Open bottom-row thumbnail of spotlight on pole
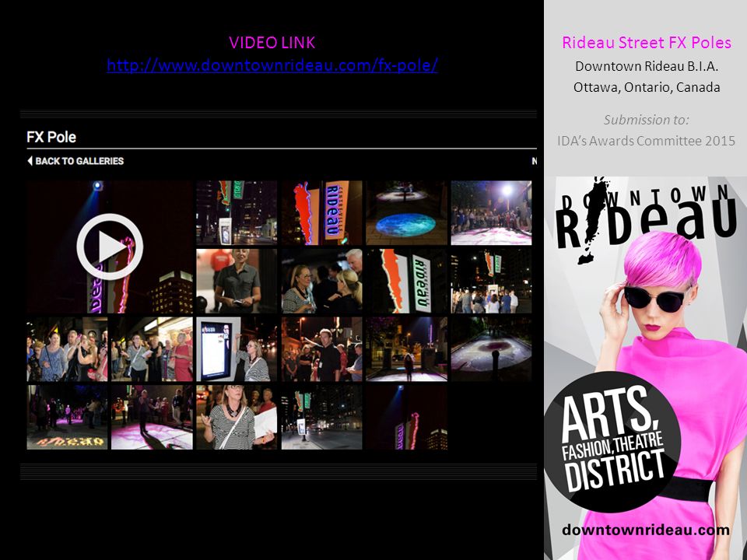 click(406, 417)
